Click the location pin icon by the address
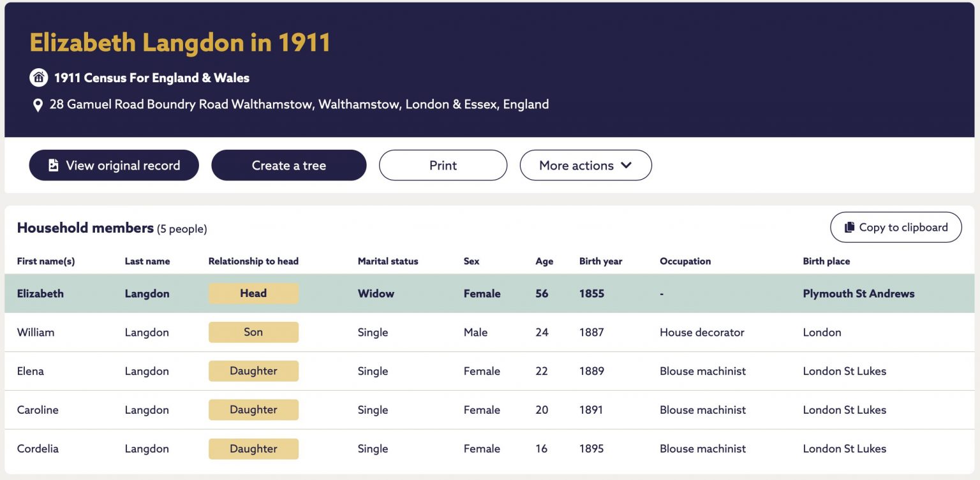 (x=38, y=105)
